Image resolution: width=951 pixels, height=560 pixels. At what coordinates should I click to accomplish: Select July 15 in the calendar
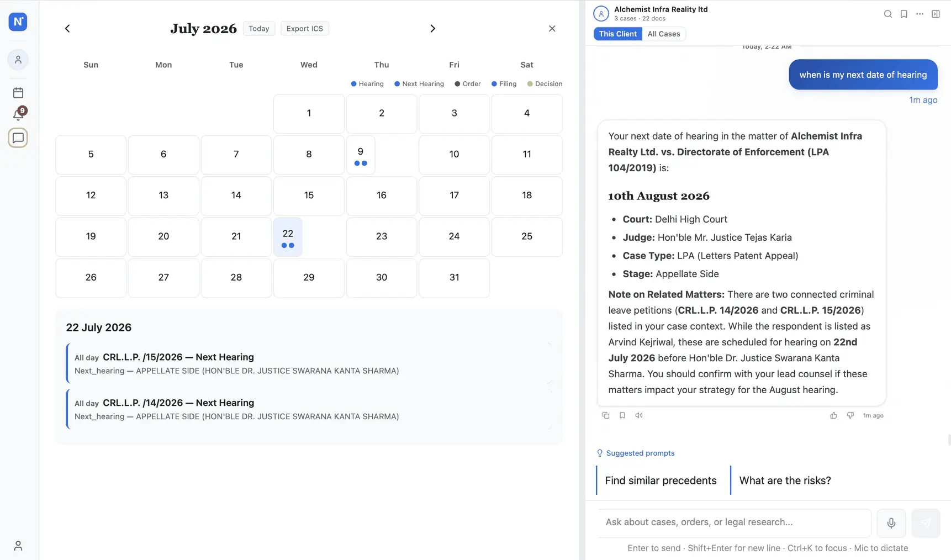[309, 196]
